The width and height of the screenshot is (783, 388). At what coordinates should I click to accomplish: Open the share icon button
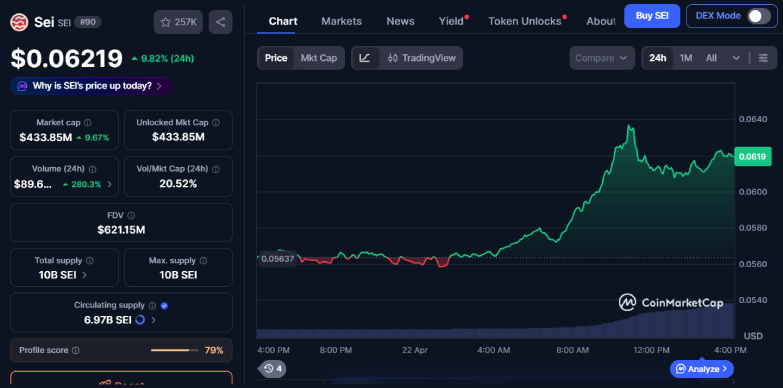tap(220, 22)
